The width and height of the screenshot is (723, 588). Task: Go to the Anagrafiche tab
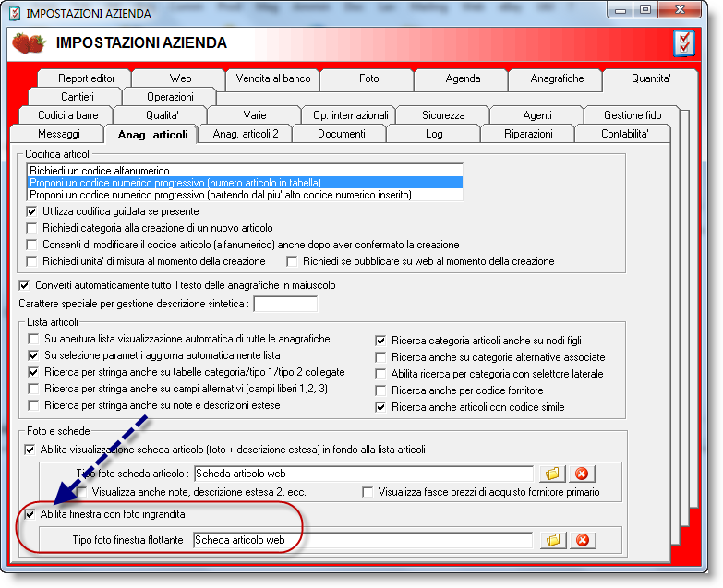coord(557,78)
